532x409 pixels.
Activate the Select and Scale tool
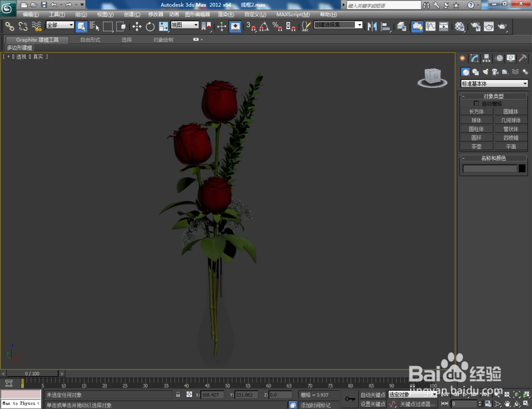click(x=163, y=26)
